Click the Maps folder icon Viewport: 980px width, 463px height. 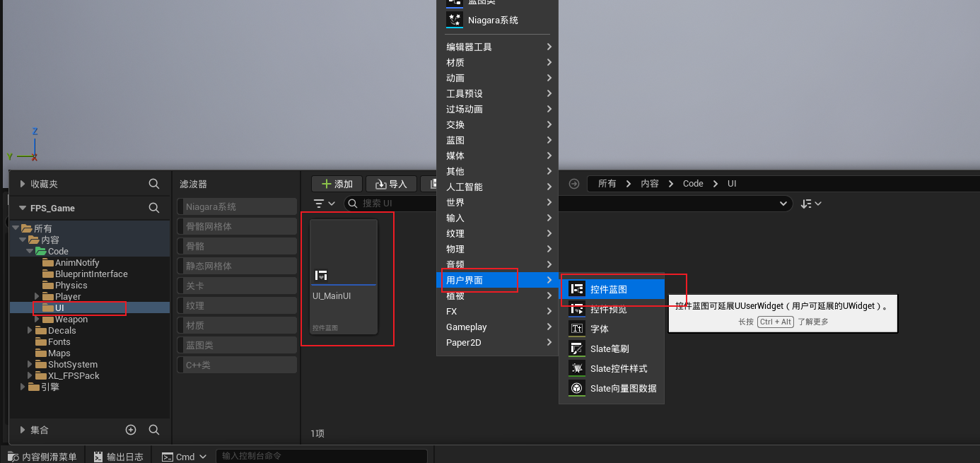41,353
